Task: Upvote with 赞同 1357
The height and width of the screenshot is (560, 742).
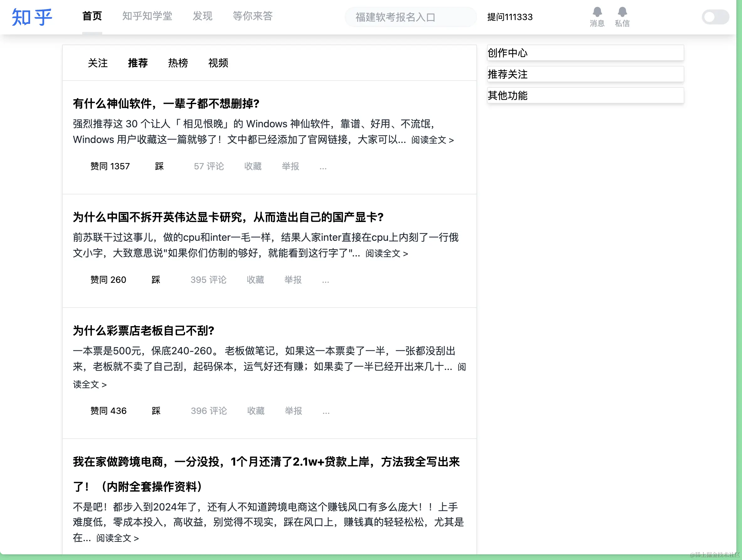Action: point(110,166)
